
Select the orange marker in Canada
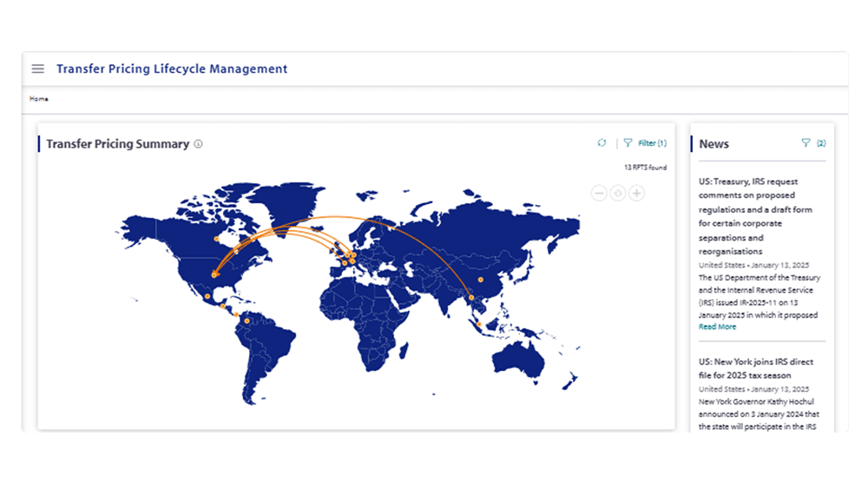[216, 239]
